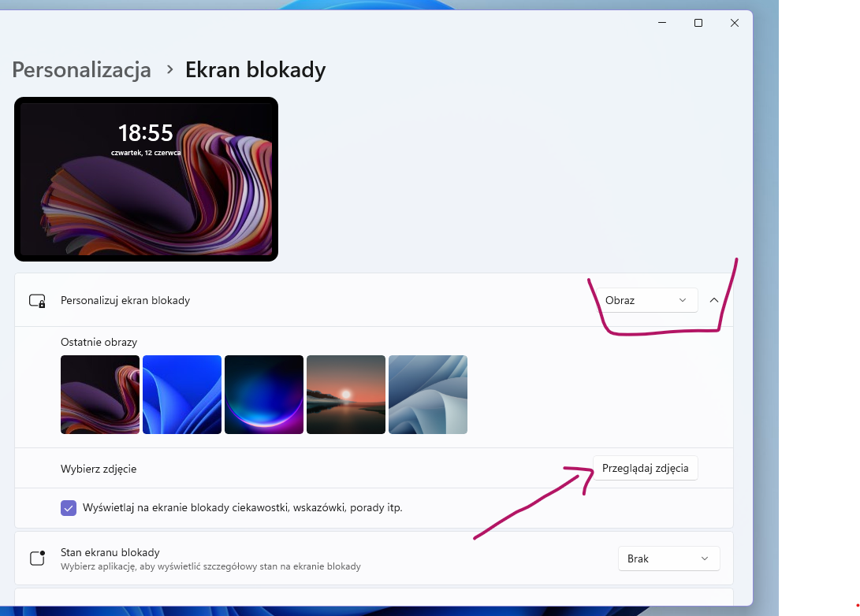Viewport: 860px width, 616px height.
Task: Select the dark glowing orb recent image
Action: tap(264, 395)
